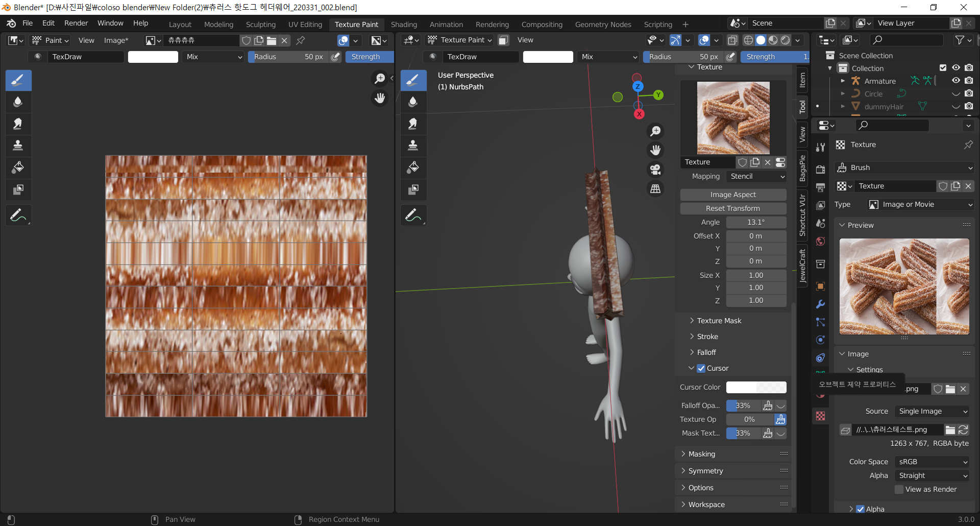Open image file browser folder icon
This screenshot has height=526, width=980.
tap(950, 430)
